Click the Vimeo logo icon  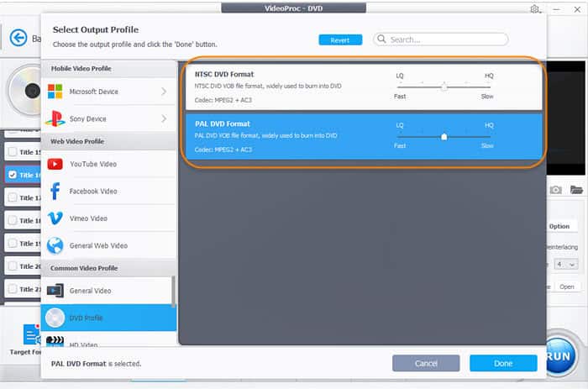tap(55, 218)
